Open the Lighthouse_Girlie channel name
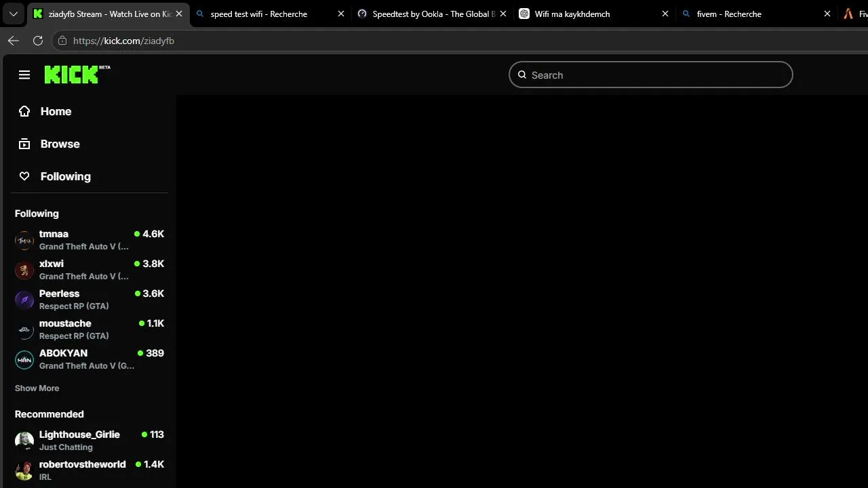 click(79, 434)
